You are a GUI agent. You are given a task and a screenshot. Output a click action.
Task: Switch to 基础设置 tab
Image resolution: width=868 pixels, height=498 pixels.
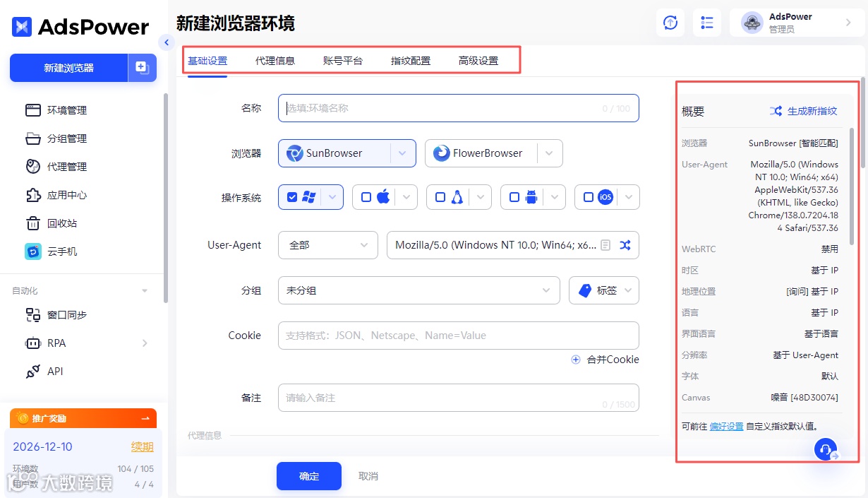[x=207, y=61]
